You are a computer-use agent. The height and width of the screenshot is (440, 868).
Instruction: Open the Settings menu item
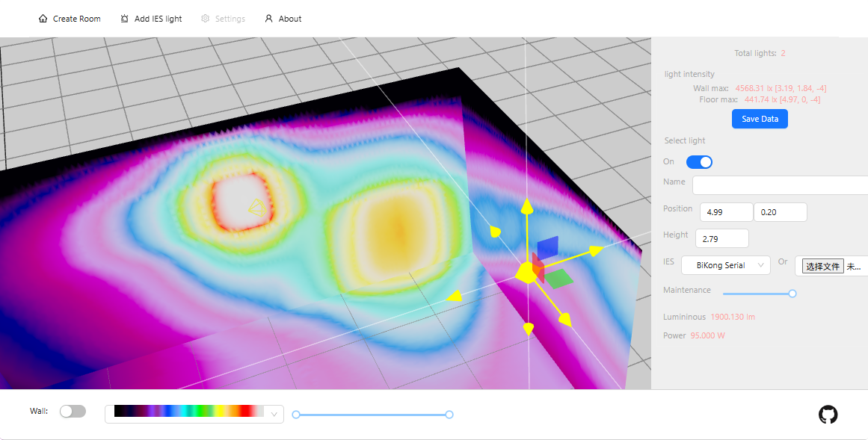coord(223,19)
